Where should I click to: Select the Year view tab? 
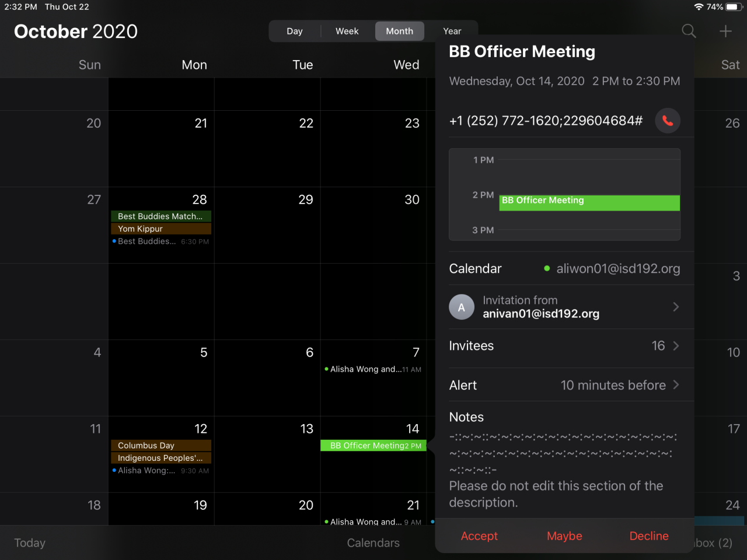click(x=452, y=32)
